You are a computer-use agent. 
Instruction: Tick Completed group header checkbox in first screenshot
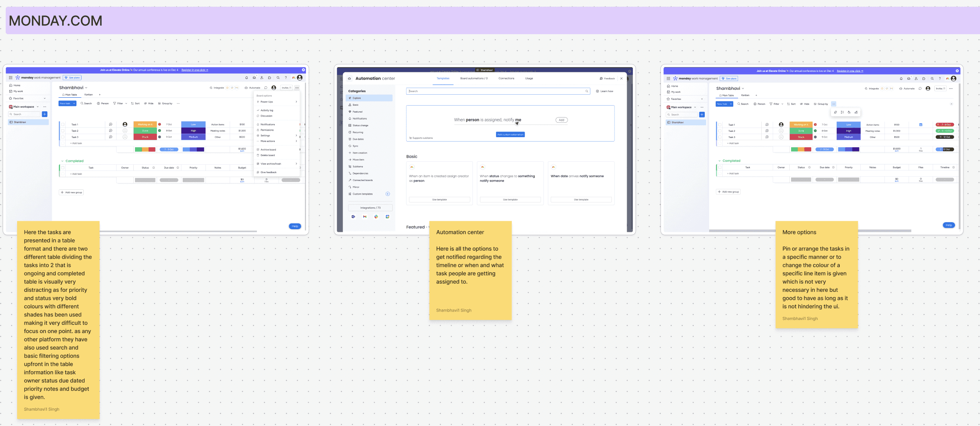[63, 167]
